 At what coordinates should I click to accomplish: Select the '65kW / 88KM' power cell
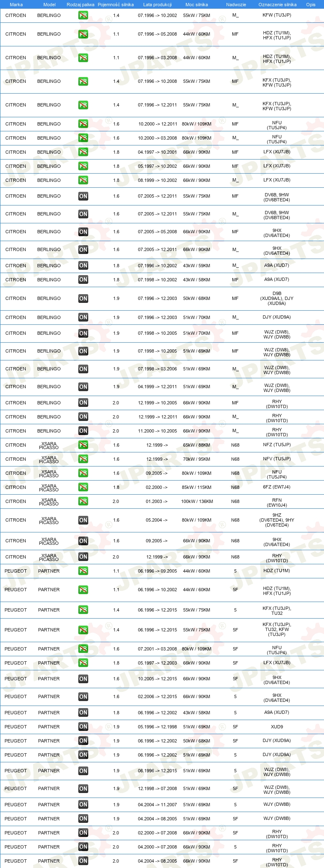[x=196, y=445]
